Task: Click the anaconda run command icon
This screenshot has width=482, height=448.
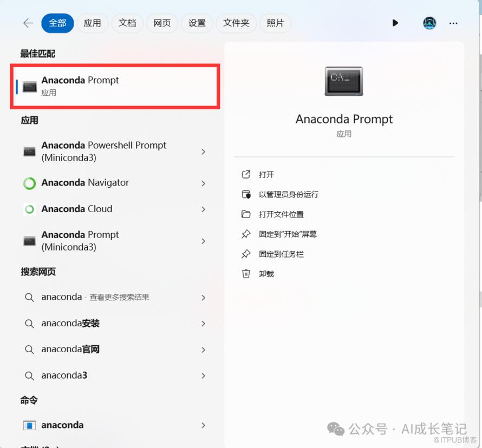Action: [29, 426]
